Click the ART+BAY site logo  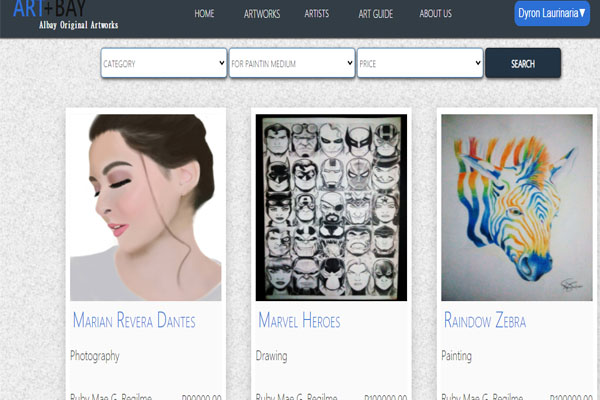click(49, 8)
